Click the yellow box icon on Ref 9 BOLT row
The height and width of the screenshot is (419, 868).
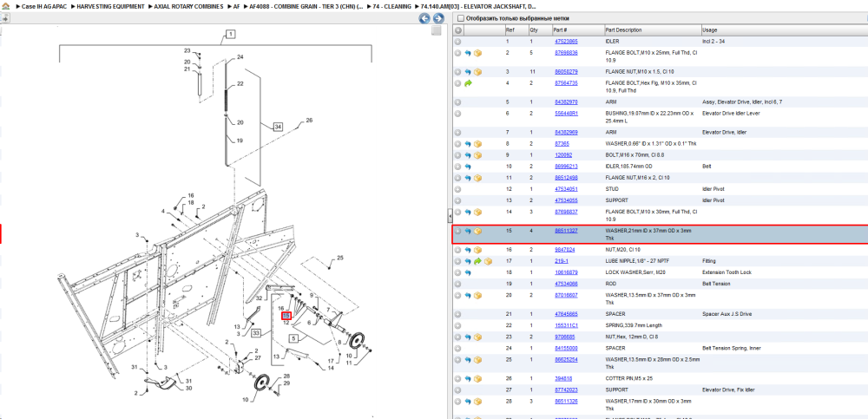click(477, 155)
